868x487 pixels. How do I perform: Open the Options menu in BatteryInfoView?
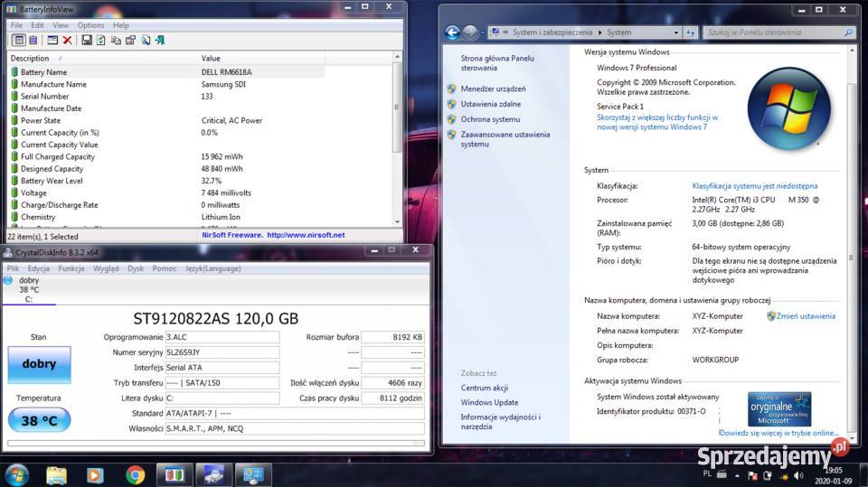point(90,25)
